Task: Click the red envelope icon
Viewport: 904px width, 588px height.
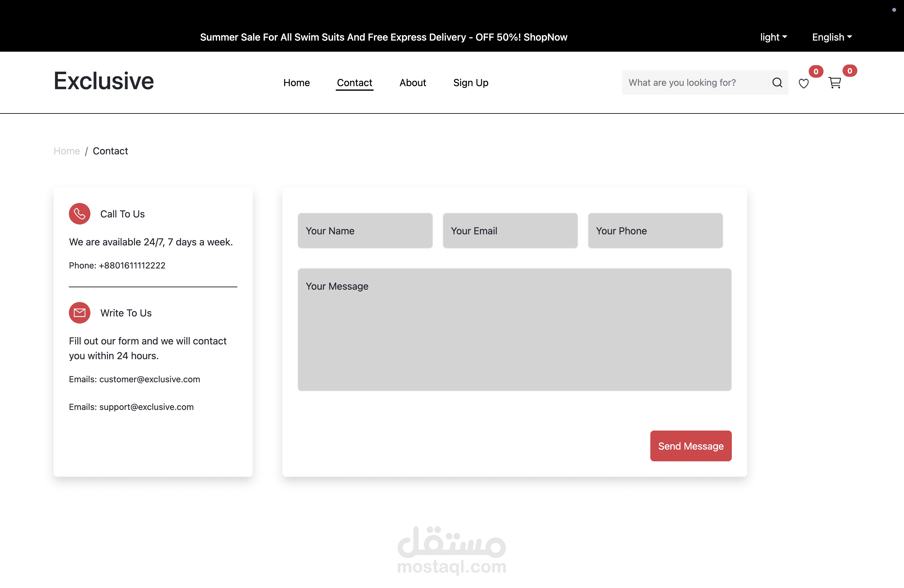Action: (x=79, y=313)
